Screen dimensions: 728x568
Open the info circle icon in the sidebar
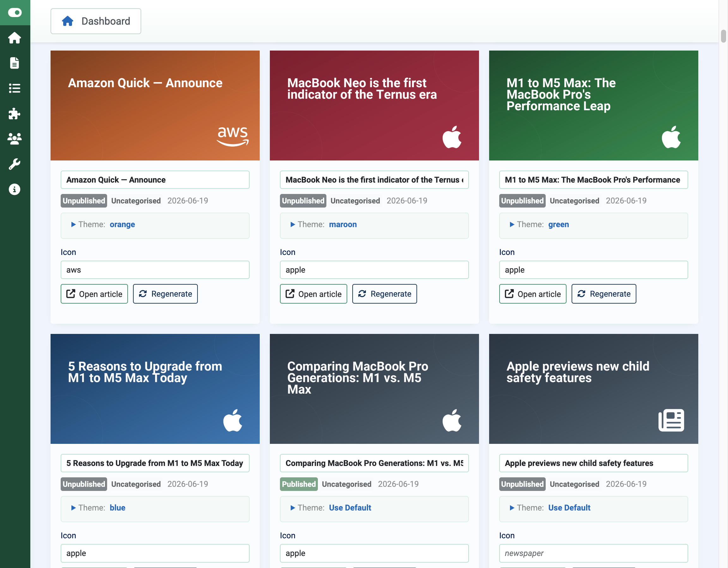click(15, 189)
